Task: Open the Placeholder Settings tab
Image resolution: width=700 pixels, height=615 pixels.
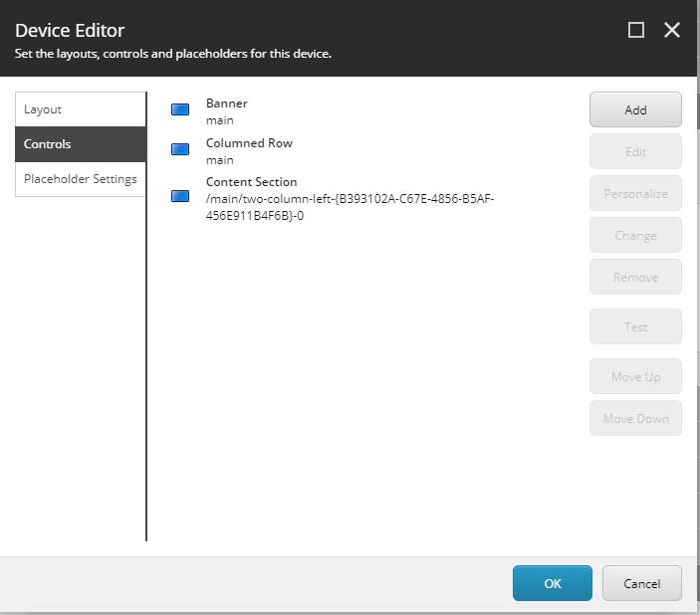Action: pyautogui.click(x=81, y=179)
